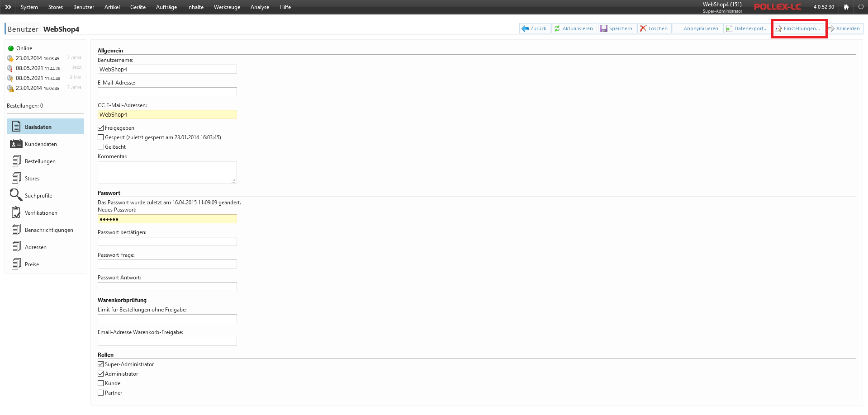The height and width of the screenshot is (415, 868).
Task: Open the Einstellungen settings dialog
Action: (798, 28)
